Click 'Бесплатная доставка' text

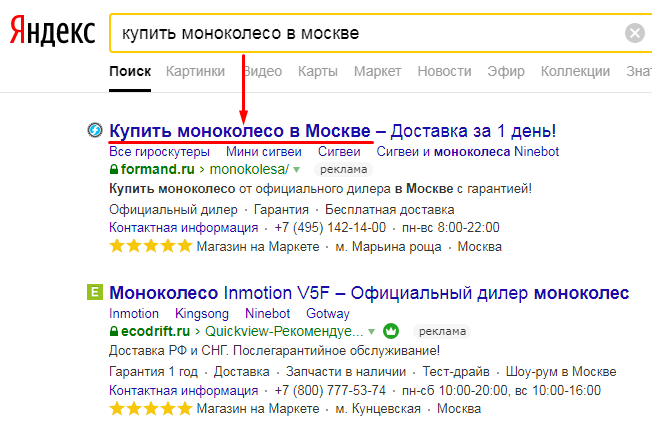[390, 209]
